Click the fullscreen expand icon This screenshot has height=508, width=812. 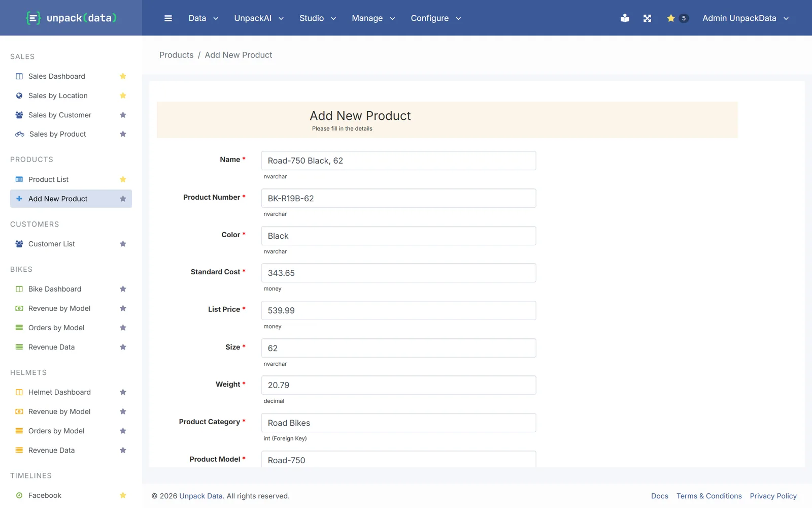[647, 18]
